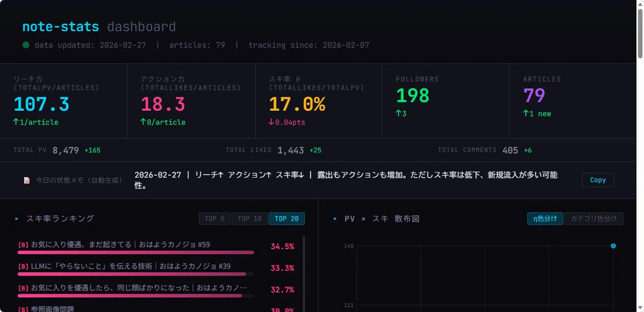Click the 111 axis label
This screenshot has height=312, width=644.
pos(349,305)
